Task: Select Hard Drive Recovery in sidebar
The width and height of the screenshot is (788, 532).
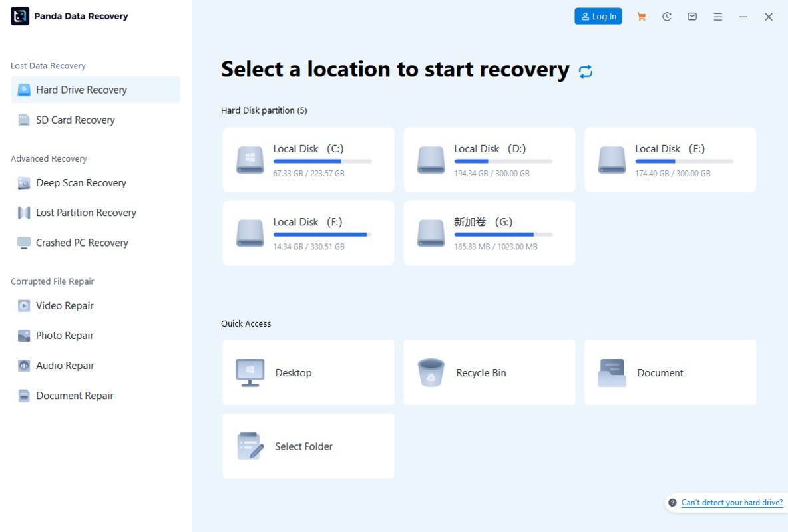Action: pos(95,90)
